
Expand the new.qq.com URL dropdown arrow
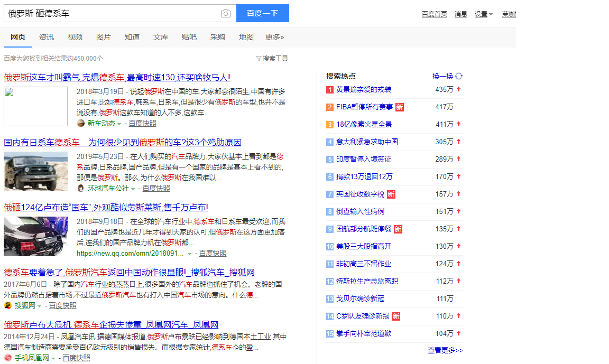click(190, 254)
